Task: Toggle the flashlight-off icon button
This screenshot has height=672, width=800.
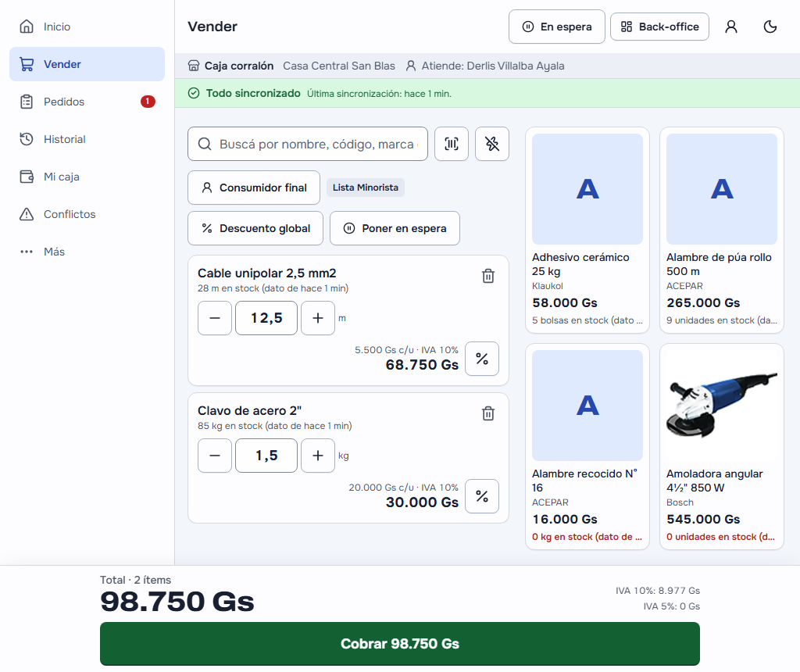Action: click(492, 144)
